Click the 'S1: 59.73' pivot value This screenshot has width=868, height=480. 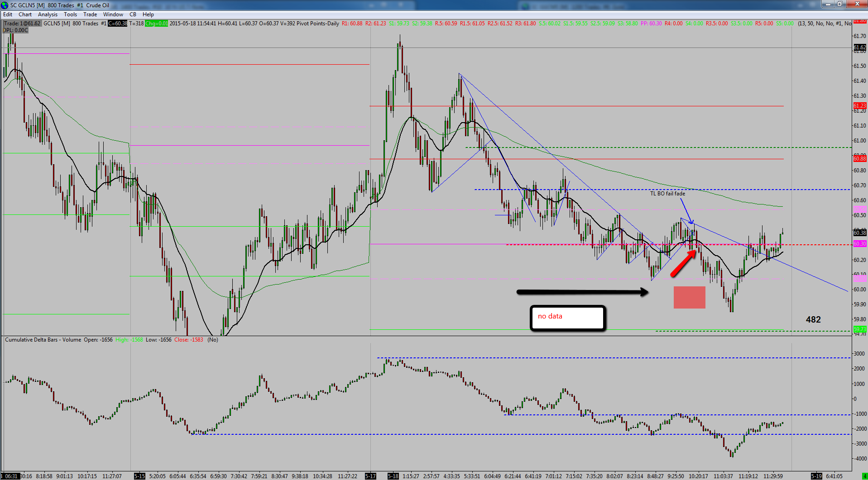[399, 24]
